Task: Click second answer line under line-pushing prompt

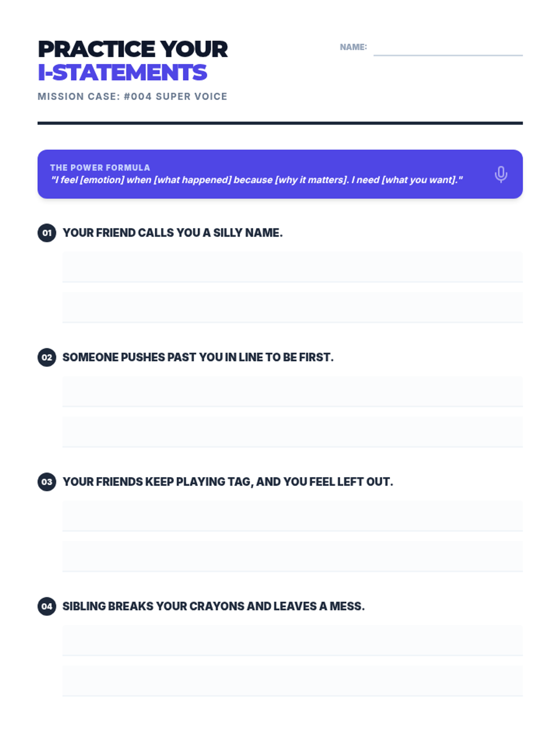Action: (293, 432)
